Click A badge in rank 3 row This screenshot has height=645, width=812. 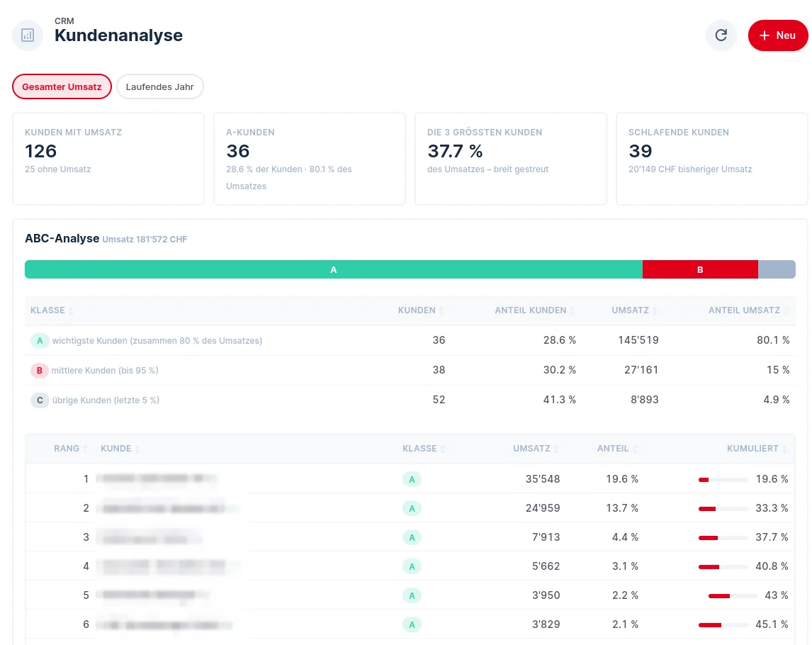(x=412, y=537)
